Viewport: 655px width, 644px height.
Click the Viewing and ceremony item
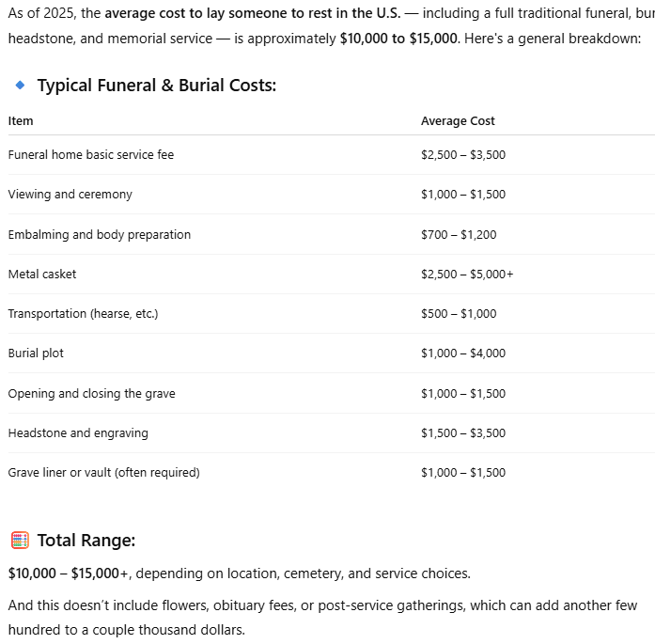(70, 195)
